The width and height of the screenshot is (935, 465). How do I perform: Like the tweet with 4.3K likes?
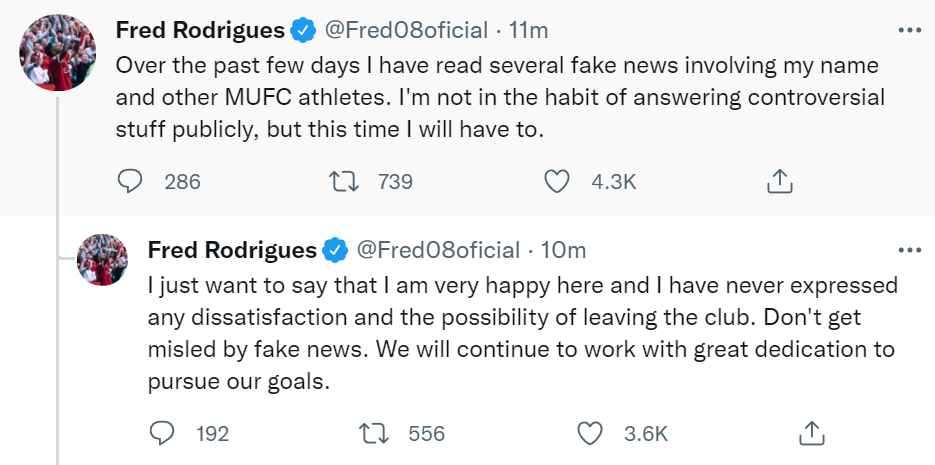click(x=557, y=181)
